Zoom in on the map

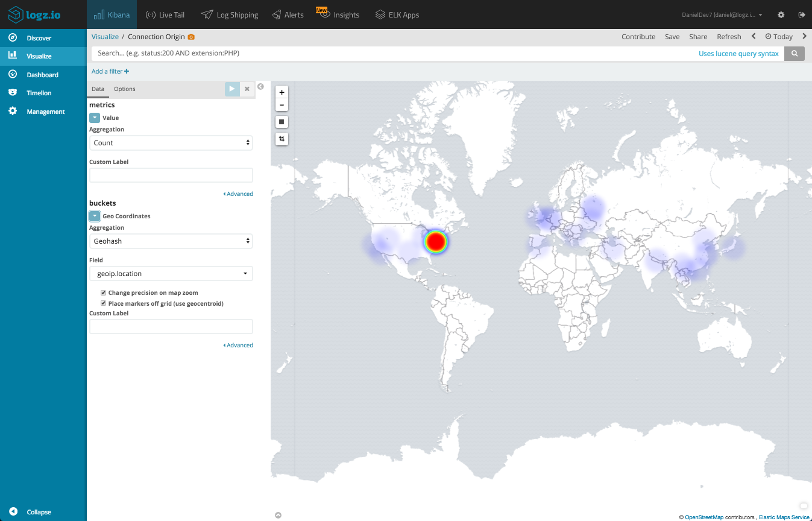(x=282, y=92)
